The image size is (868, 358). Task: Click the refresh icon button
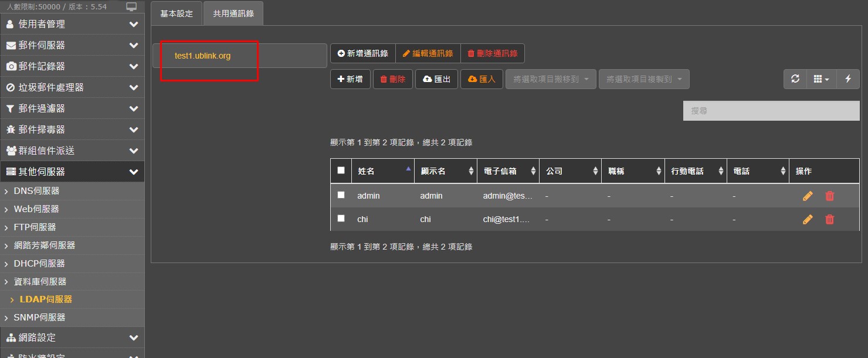tap(795, 79)
